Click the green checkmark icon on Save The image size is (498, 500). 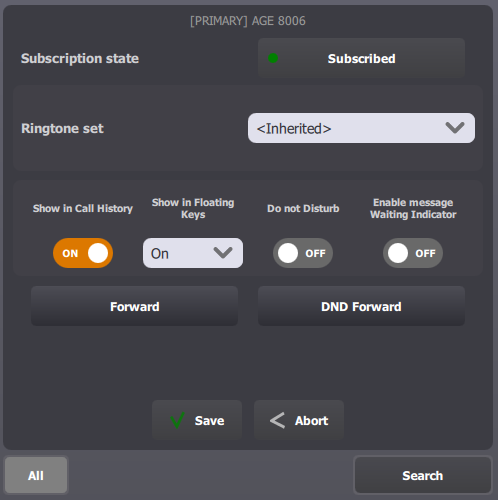(x=177, y=420)
